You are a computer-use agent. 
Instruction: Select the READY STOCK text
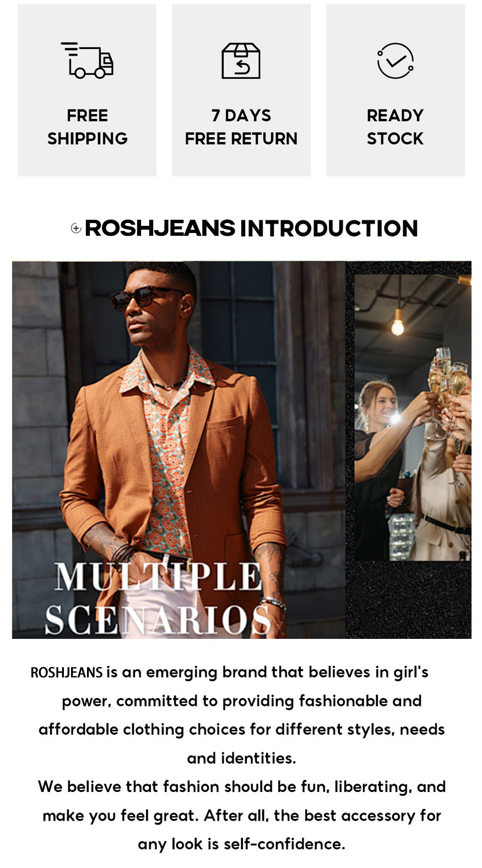coord(396,127)
